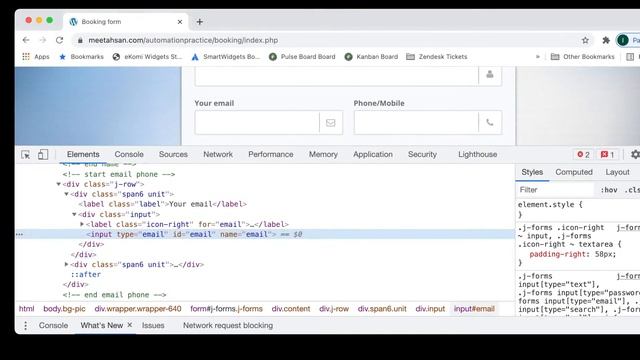Image resolution: width=640 pixels, height=360 pixels.
Task: Select the label Your email line
Action: pos(162,204)
